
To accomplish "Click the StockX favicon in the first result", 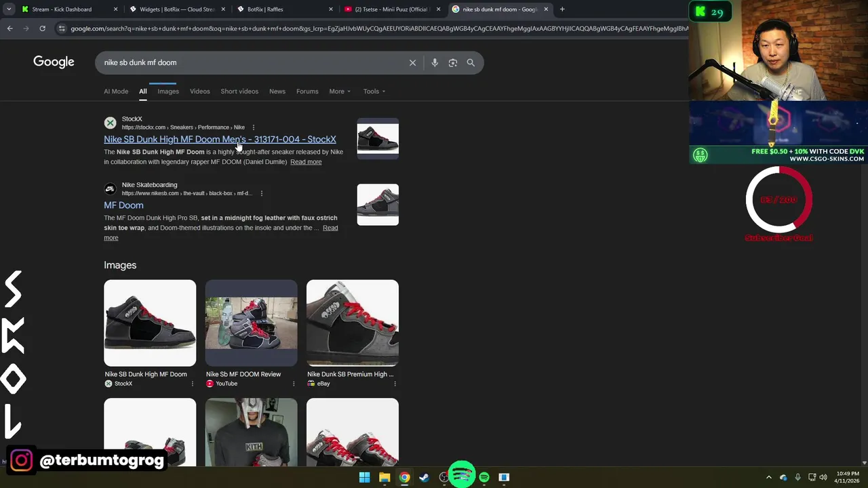I will pos(110,123).
